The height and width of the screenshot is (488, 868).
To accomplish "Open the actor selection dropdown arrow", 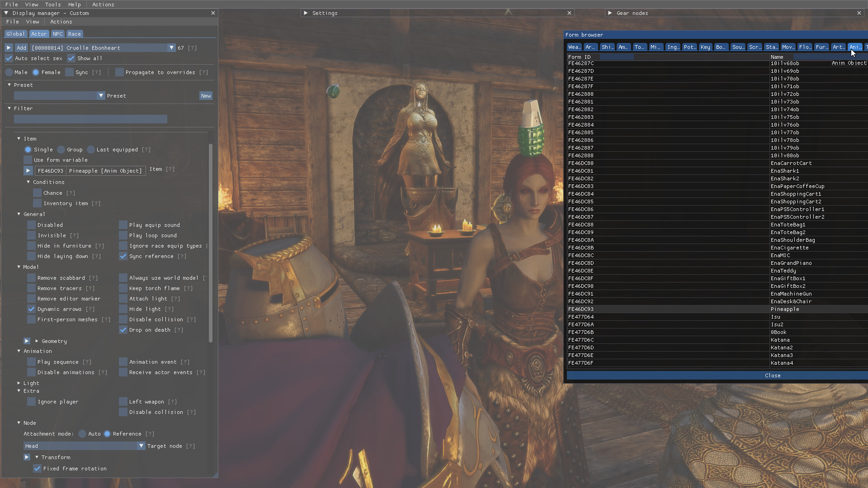I will 171,47.
